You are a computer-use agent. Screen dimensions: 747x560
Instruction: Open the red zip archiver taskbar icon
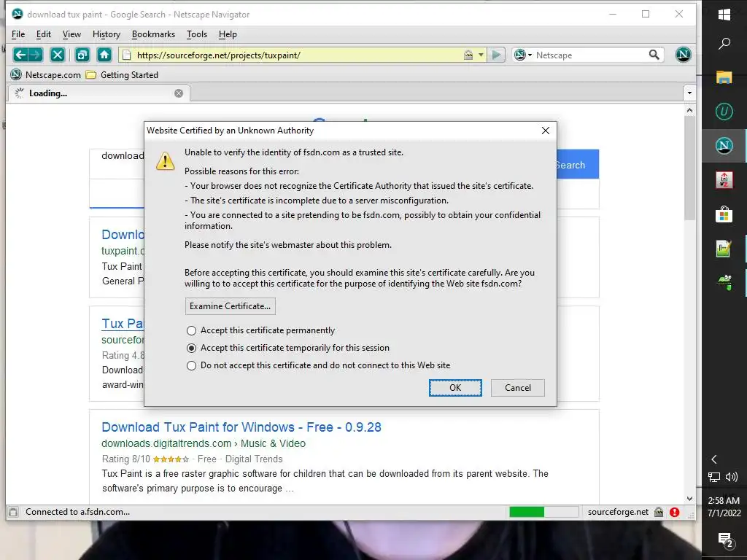724,180
